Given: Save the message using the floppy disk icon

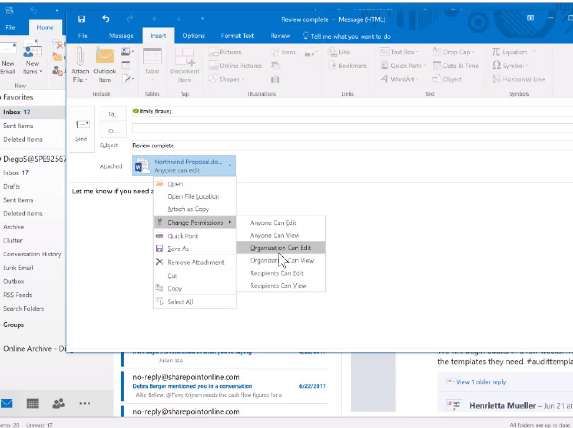Looking at the screenshot, I should (x=81, y=19).
